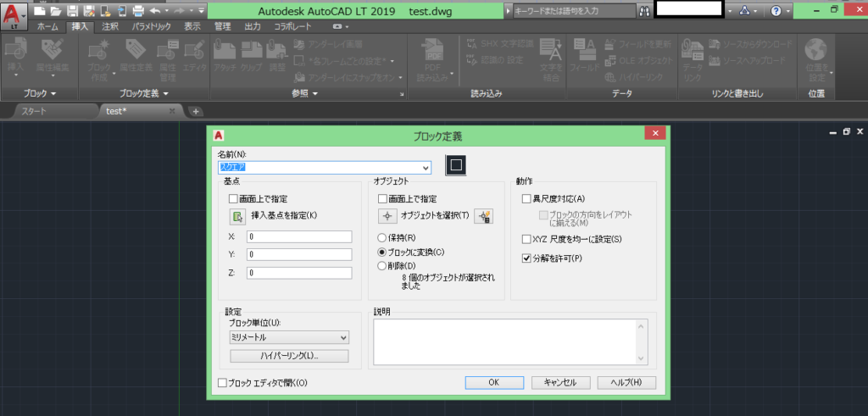Open the Quick Access toolbar customize dropdown
The height and width of the screenshot is (416, 868).
pyautogui.click(x=202, y=10)
